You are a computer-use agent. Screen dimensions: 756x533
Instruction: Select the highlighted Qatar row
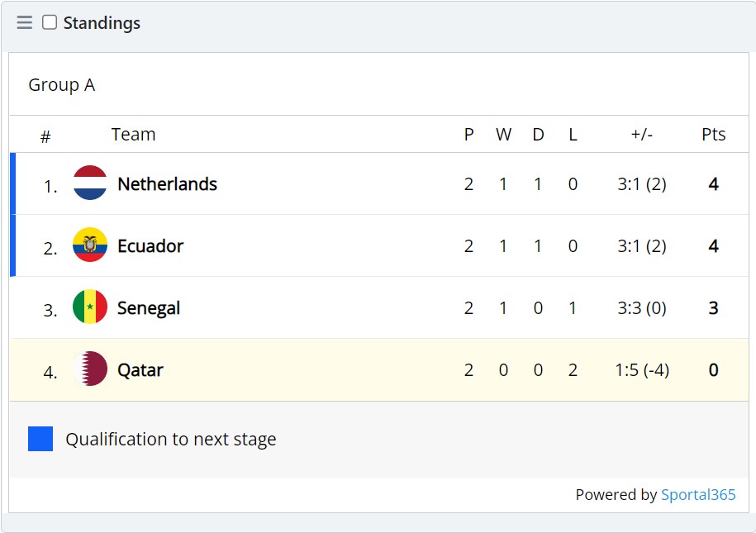[x=372, y=370]
